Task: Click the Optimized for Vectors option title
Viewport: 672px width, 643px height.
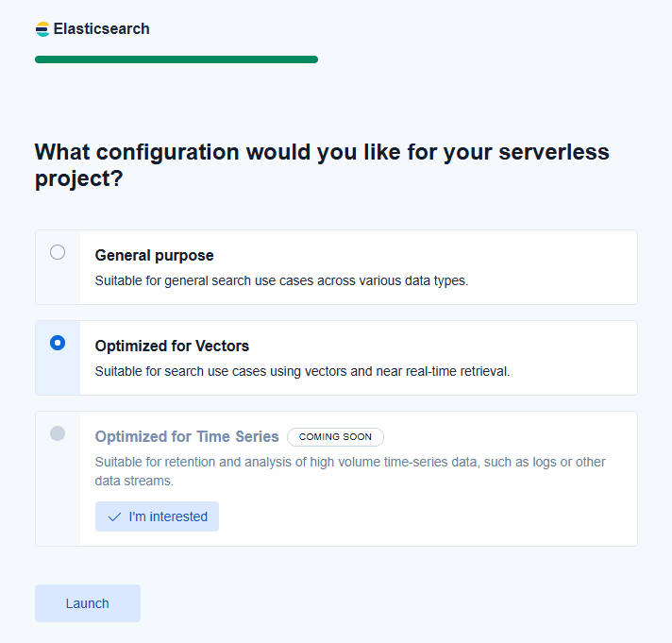Action: click(172, 346)
